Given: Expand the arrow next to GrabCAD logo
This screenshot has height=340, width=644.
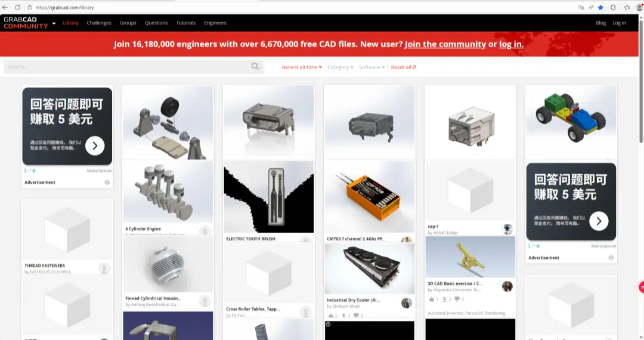Looking at the screenshot, I should [54, 23].
